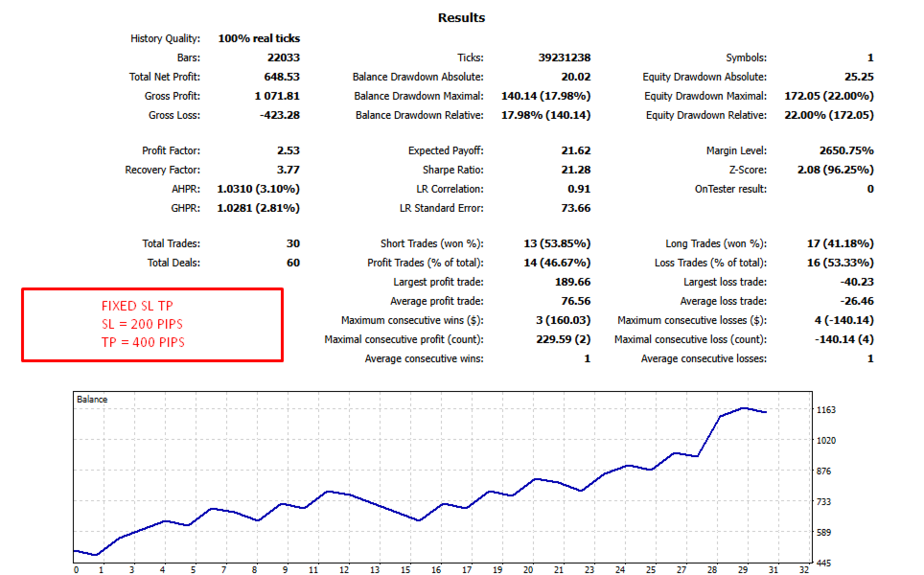Click the 'Average consecutive wins:' label
The height and width of the screenshot is (575, 924).
pyautogui.click(x=424, y=358)
